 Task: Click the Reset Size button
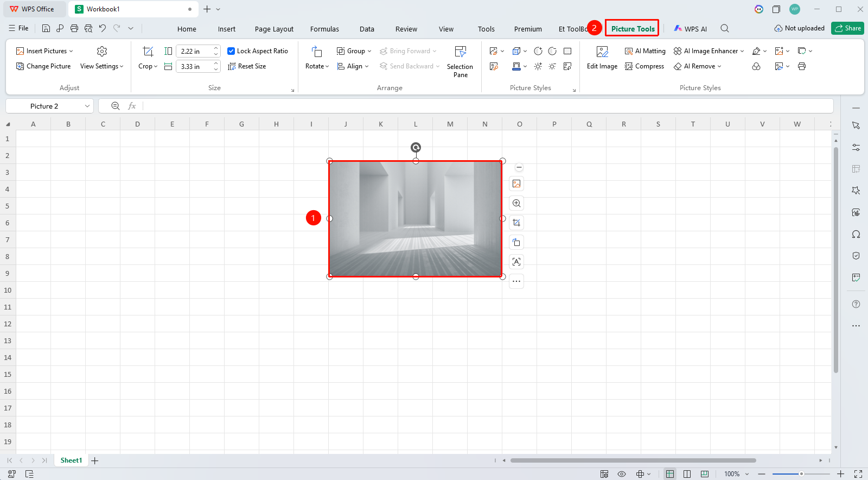247,66
